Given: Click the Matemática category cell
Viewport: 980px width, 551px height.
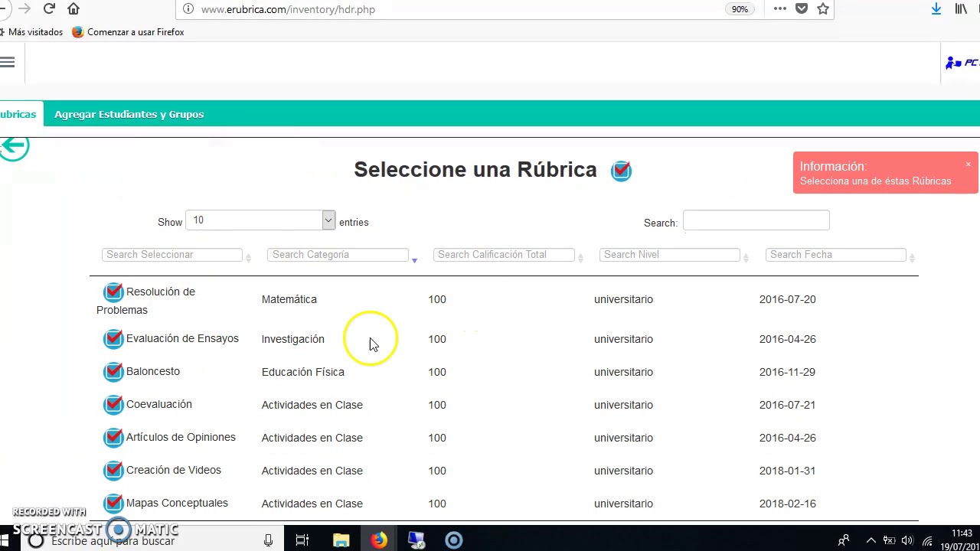Looking at the screenshot, I should (x=289, y=299).
